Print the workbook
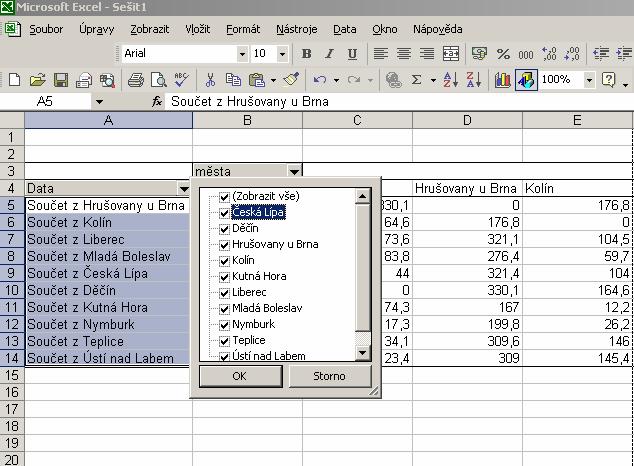The width and height of the screenshot is (634, 466). click(136, 80)
